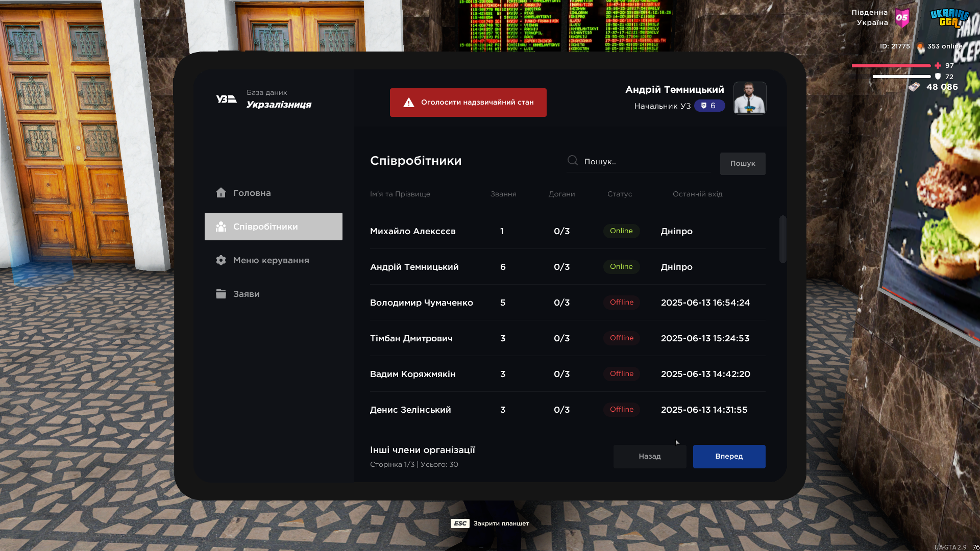Open Меню керування section
Screen dimensions: 980x551
click(x=271, y=260)
